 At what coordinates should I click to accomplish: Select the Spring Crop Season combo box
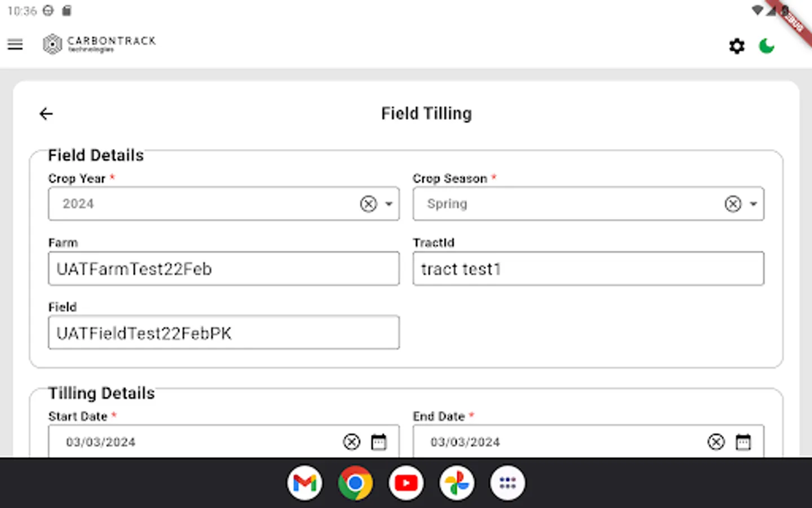coord(588,204)
